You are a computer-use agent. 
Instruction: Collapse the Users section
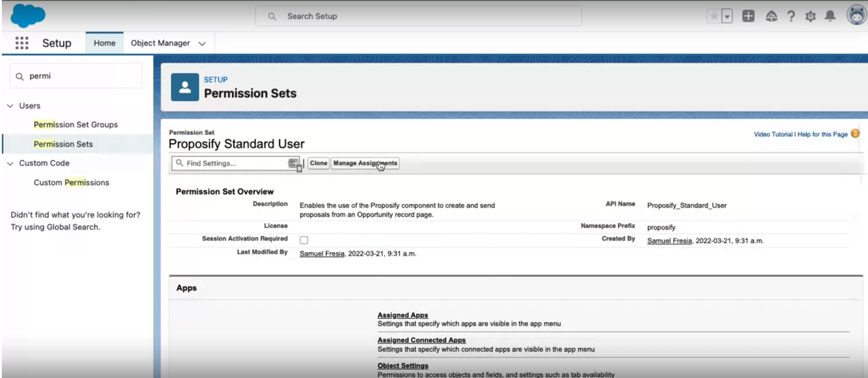pos(10,106)
